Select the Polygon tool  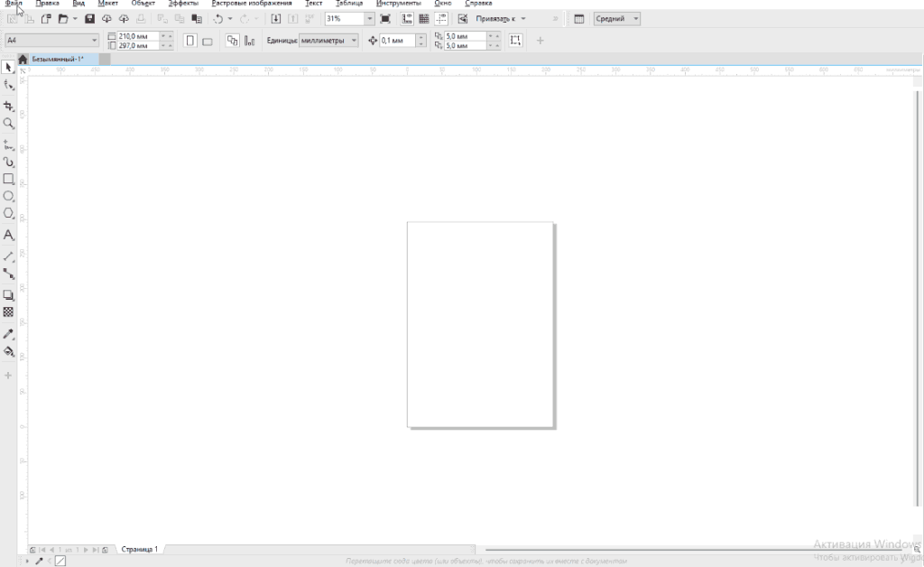point(8,213)
